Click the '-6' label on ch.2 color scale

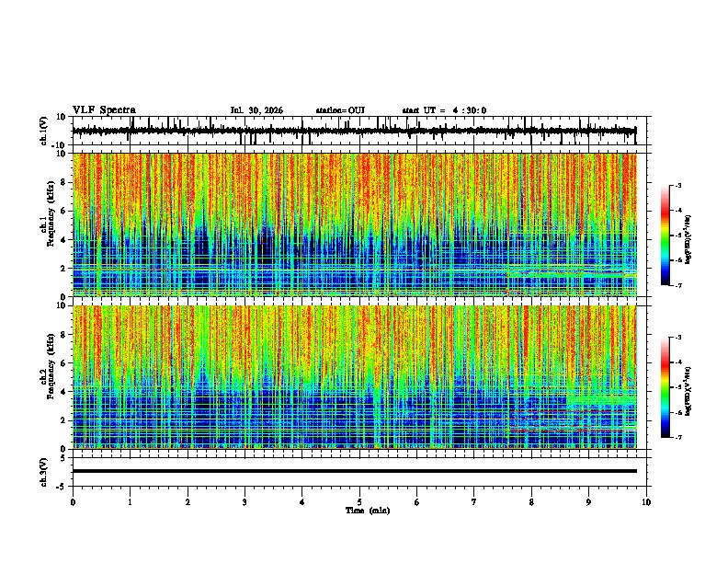(x=678, y=412)
